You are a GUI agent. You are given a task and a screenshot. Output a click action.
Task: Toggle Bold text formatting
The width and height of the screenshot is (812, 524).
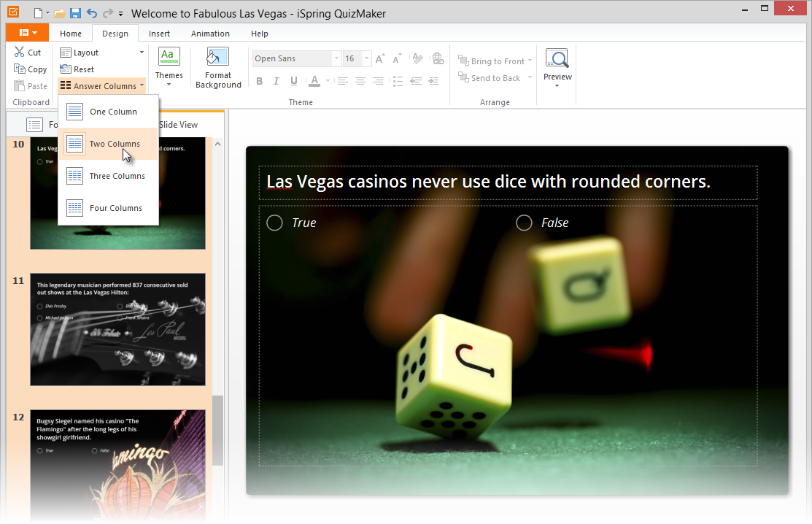pos(259,81)
